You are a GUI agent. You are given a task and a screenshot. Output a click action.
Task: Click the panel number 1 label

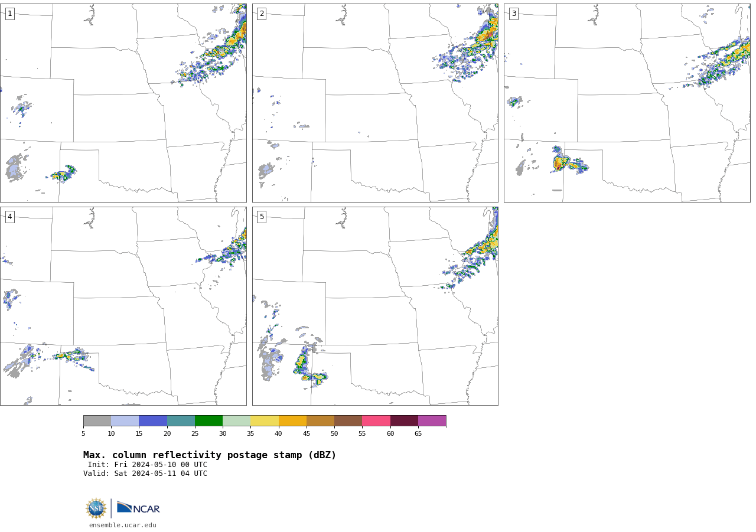[9, 14]
